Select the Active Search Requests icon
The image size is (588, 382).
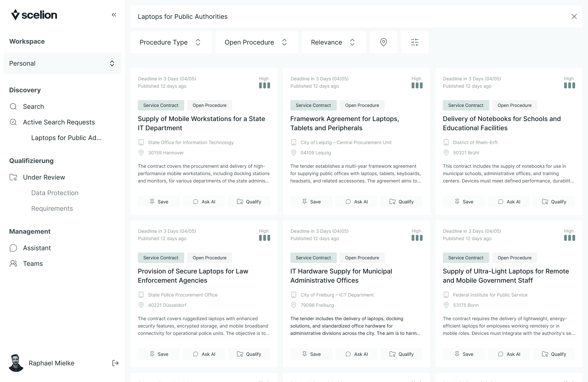pyautogui.click(x=13, y=122)
